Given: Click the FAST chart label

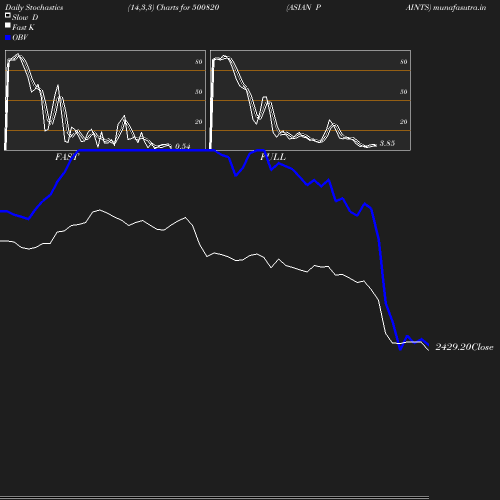Looking at the screenshot, I should (x=67, y=157).
